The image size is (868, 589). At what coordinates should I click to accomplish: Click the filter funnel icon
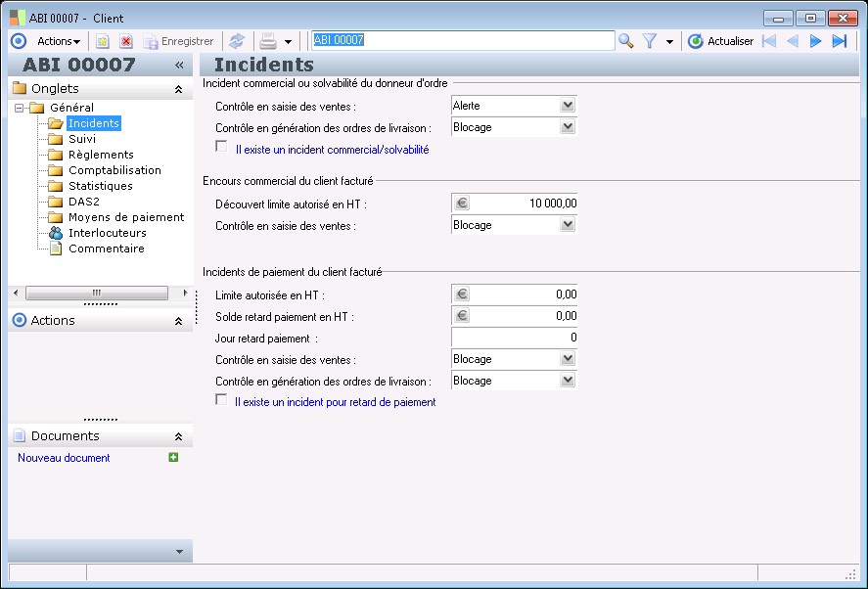650,41
